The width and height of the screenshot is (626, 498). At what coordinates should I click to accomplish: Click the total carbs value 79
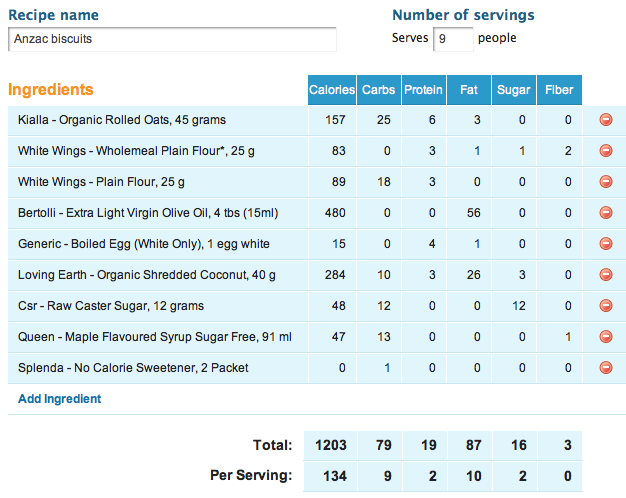click(x=383, y=445)
